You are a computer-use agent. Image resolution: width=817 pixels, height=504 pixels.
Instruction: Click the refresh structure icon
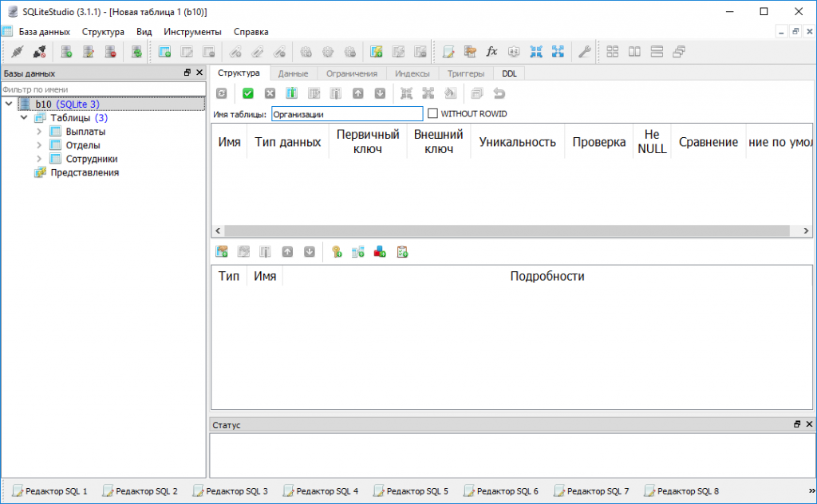(222, 93)
